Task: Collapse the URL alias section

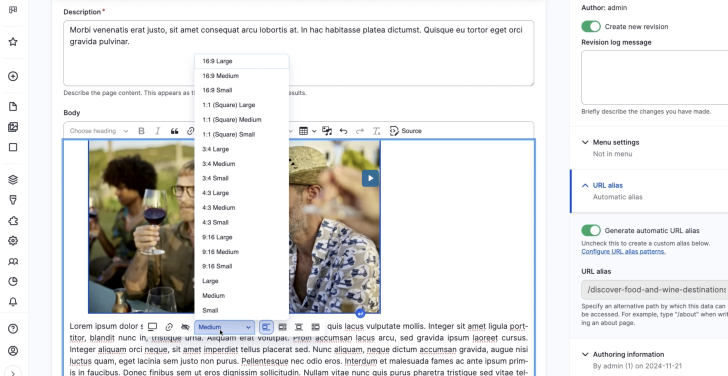Action: click(x=607, y=185)
